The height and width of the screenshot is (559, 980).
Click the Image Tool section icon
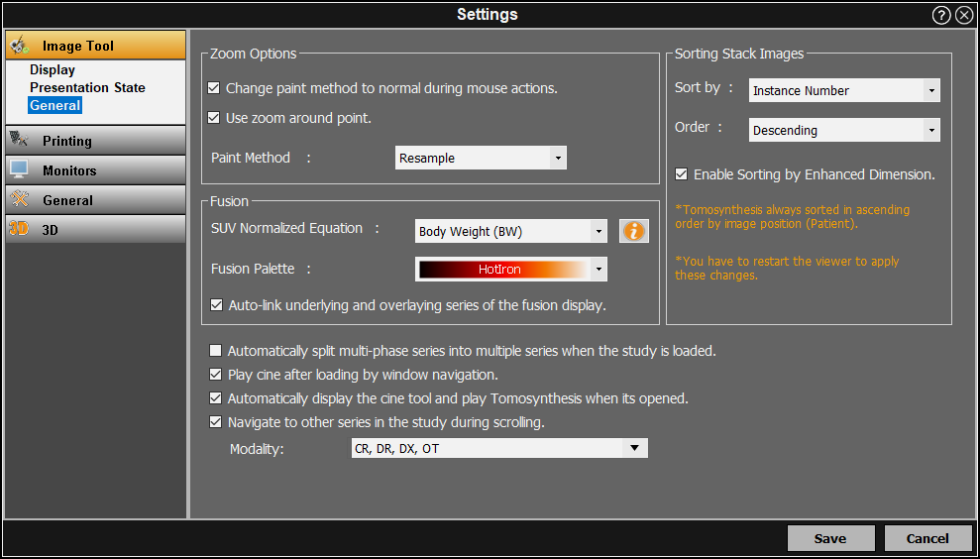point(20,46)
